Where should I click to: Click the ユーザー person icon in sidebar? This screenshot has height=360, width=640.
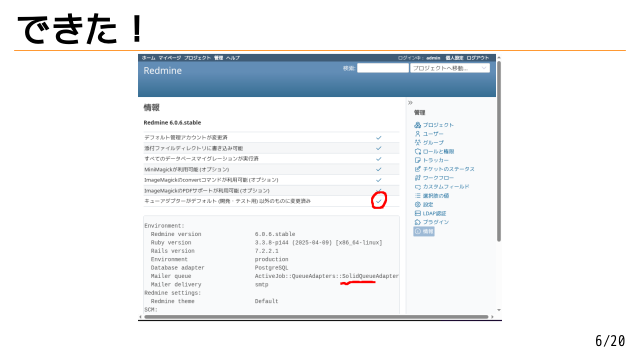(x=417, y=134)
